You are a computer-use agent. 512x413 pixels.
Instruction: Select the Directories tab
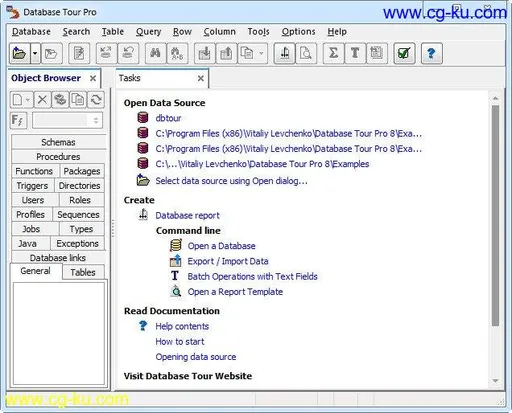click(79, 186)
